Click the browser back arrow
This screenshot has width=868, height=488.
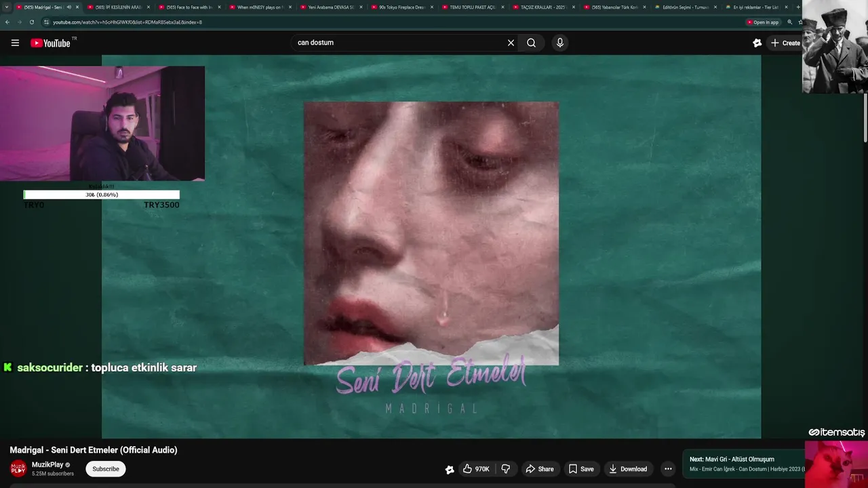tap(7, 22)
